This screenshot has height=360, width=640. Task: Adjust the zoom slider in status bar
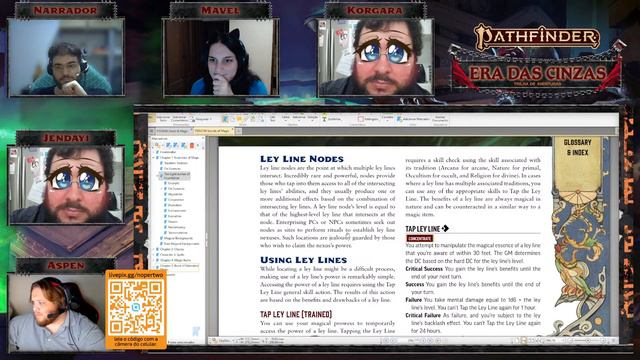(x=587, y=340)
